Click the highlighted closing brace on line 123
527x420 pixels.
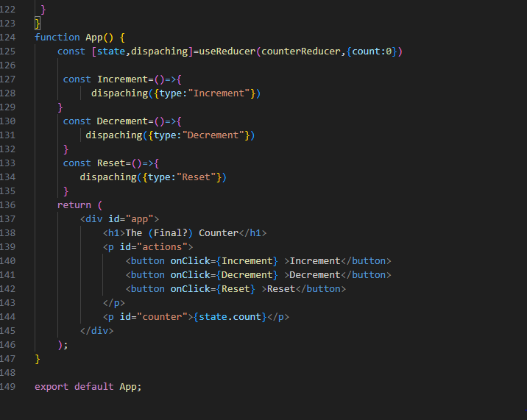38,24
